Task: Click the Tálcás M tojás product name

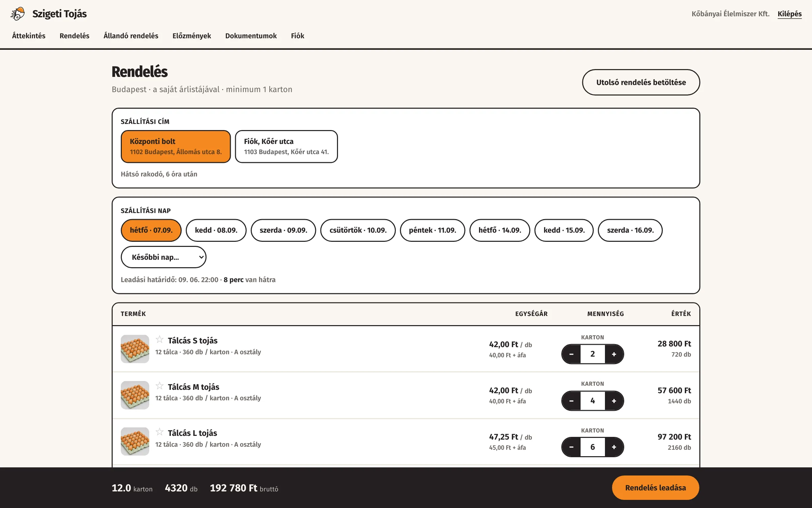Action: click(x=194, y=387)
